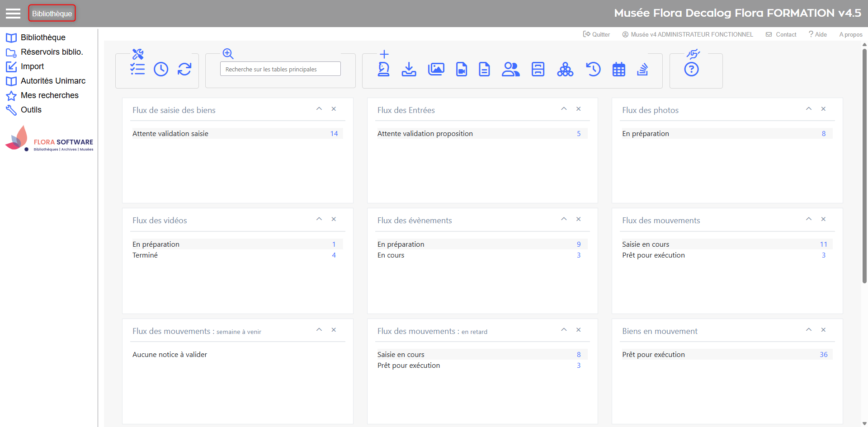The image size is (868, 427).
Task: Click the video file icon
Action: (461, 69)
